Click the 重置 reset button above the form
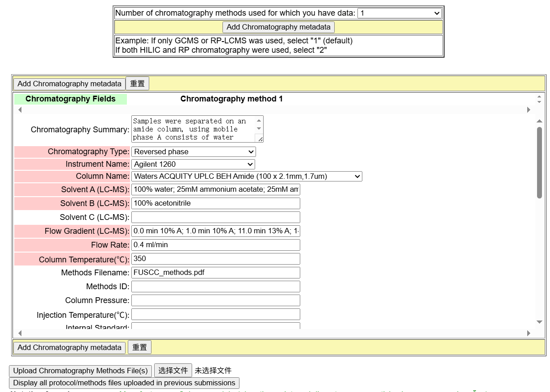Screen dimensions: 550x392 click(137, 84)
